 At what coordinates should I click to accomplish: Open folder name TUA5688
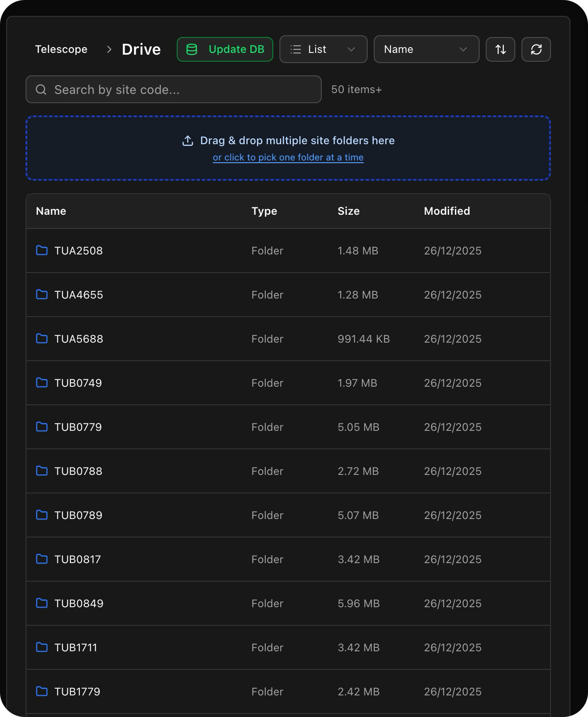tap(79, 339)
